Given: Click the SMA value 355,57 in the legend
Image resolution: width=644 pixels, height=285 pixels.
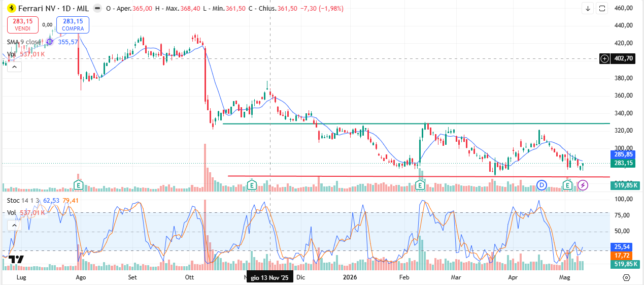Looking at the screenshot, I should (67, 42).
